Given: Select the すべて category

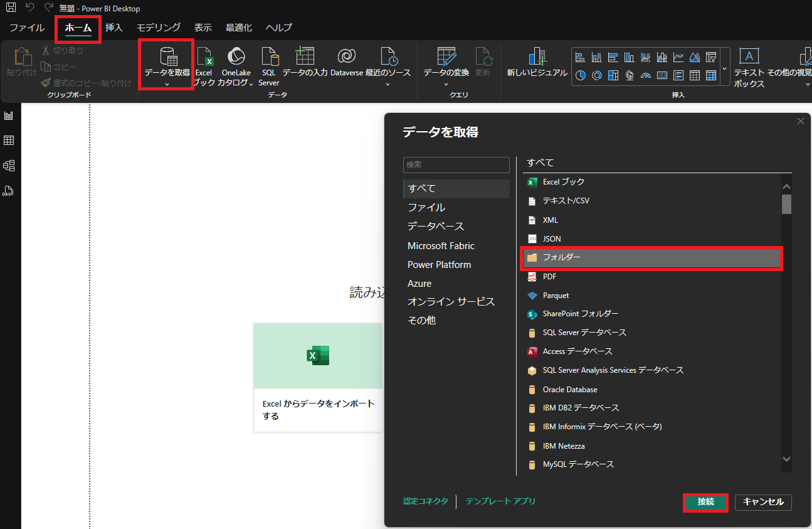Looking at the screenshot, I should [456, 188].
